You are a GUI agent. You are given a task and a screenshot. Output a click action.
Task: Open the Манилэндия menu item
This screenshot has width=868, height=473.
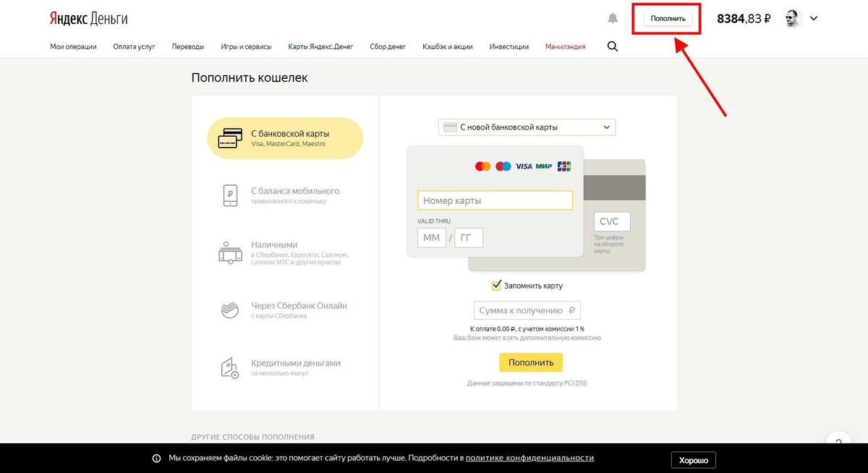coord(566,46)
